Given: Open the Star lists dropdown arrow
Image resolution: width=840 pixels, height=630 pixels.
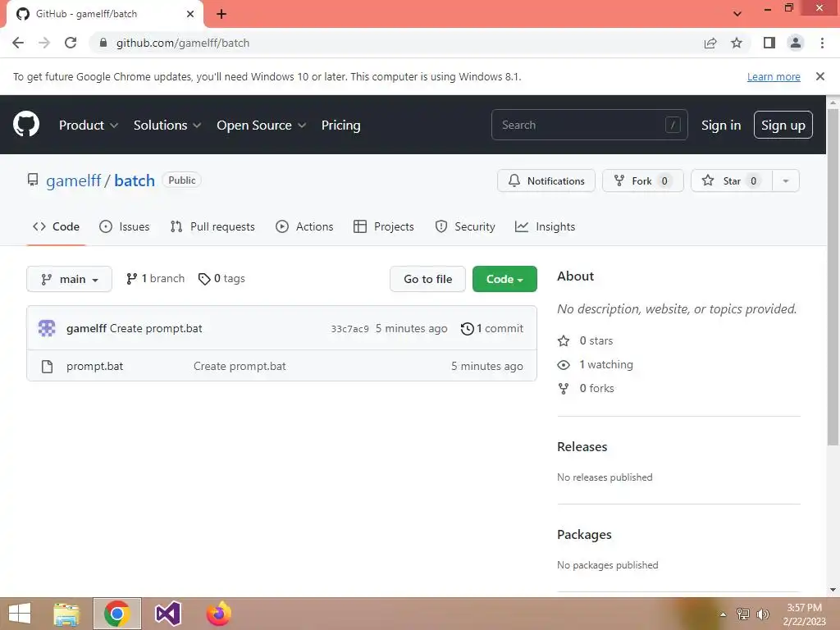Looking at the screenshot, I should 786,180.
